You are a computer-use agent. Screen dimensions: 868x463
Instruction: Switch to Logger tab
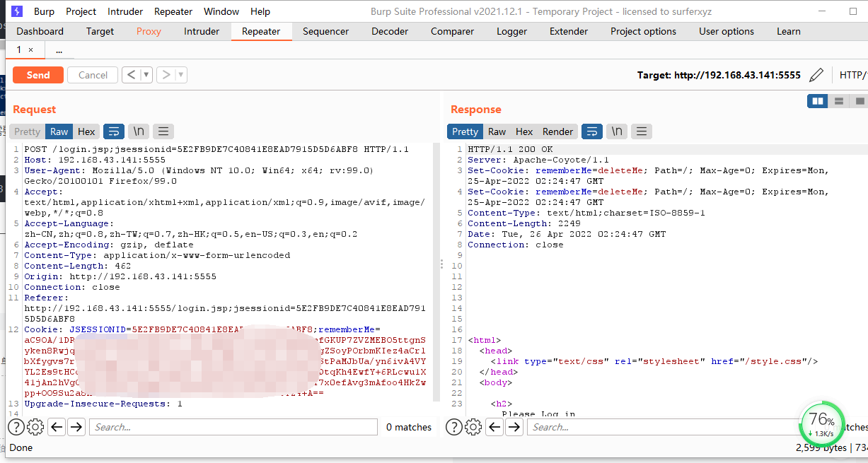511,31
